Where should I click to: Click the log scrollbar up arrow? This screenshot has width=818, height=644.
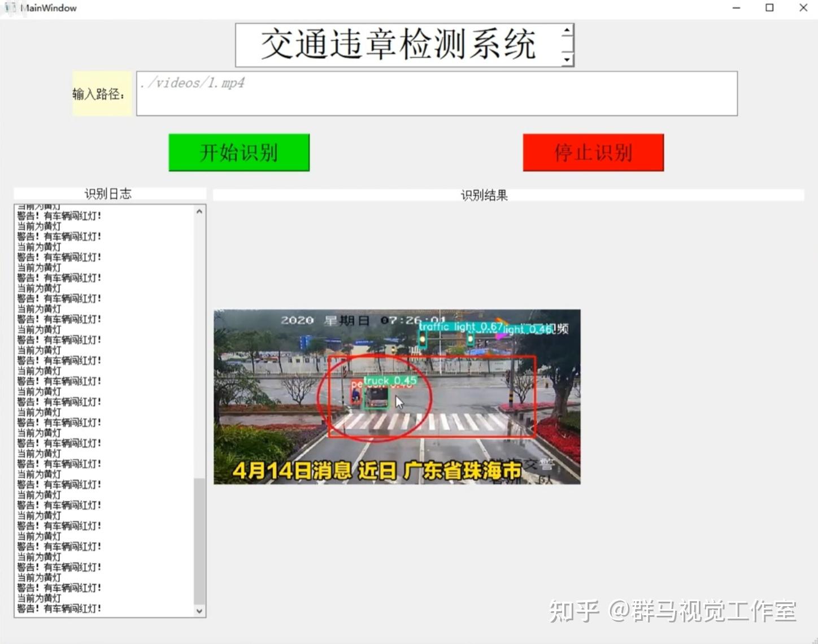pos(199,212)
